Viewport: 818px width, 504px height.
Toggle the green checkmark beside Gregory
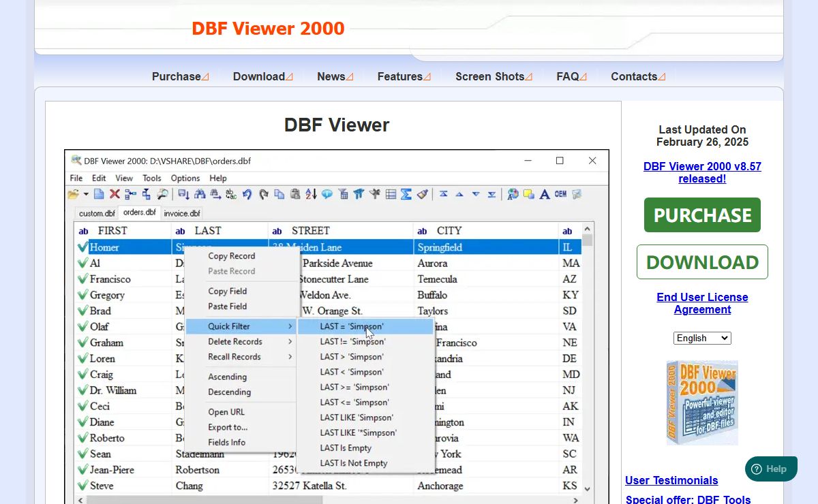click(x=83, y=295)
